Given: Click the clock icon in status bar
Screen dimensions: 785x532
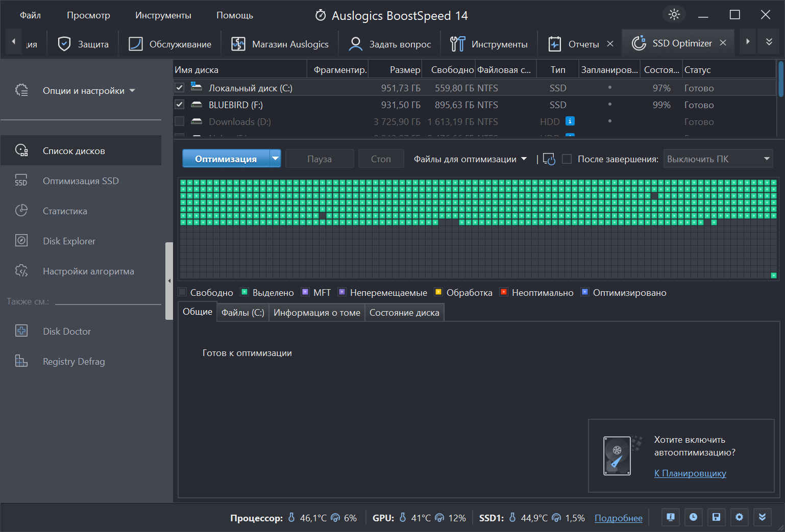Looking at the screenshot, I should pyautogui.click(x=693, y=517).
